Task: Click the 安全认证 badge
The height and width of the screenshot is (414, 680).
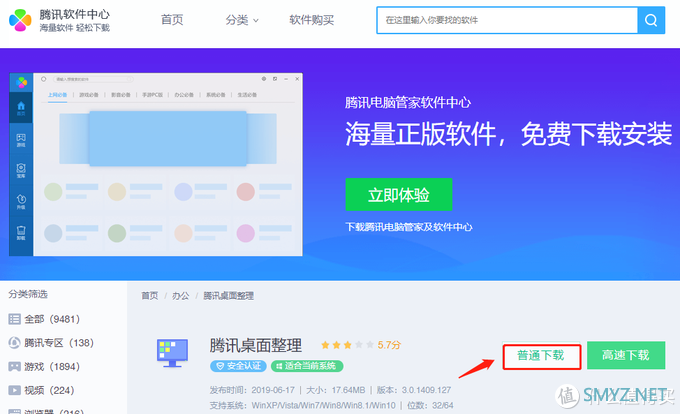Action: (238, 366)
